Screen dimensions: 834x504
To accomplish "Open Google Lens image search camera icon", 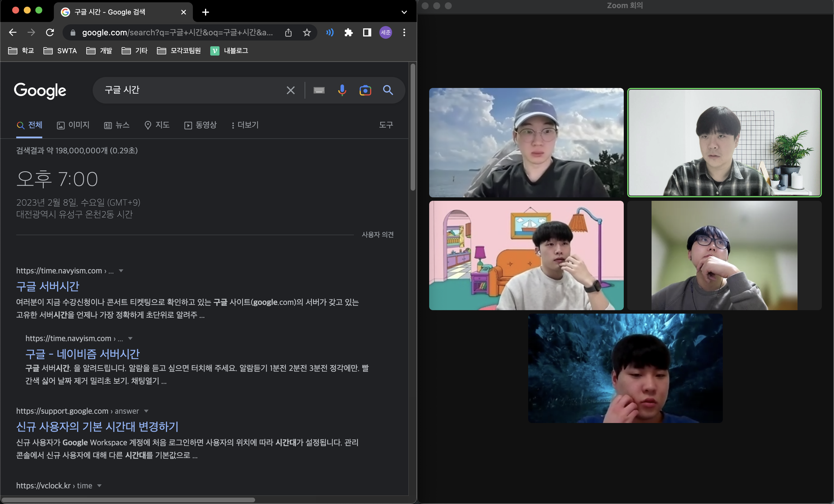I will click(365, 90).
